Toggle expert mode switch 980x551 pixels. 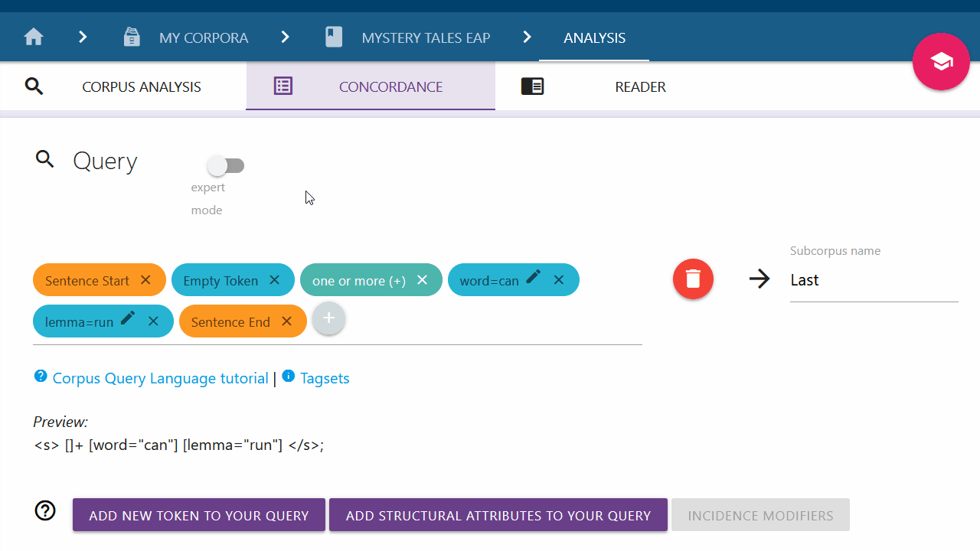click(x=226, y=165)
